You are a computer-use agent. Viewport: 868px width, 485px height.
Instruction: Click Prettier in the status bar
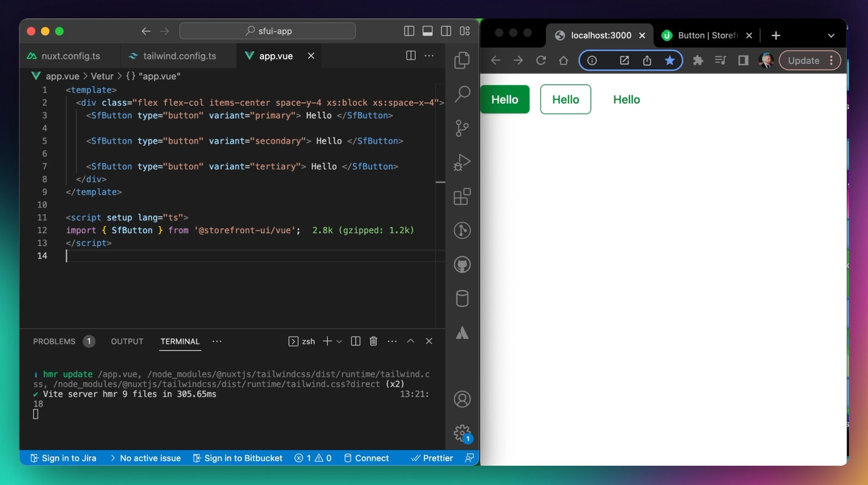point(432,458)
